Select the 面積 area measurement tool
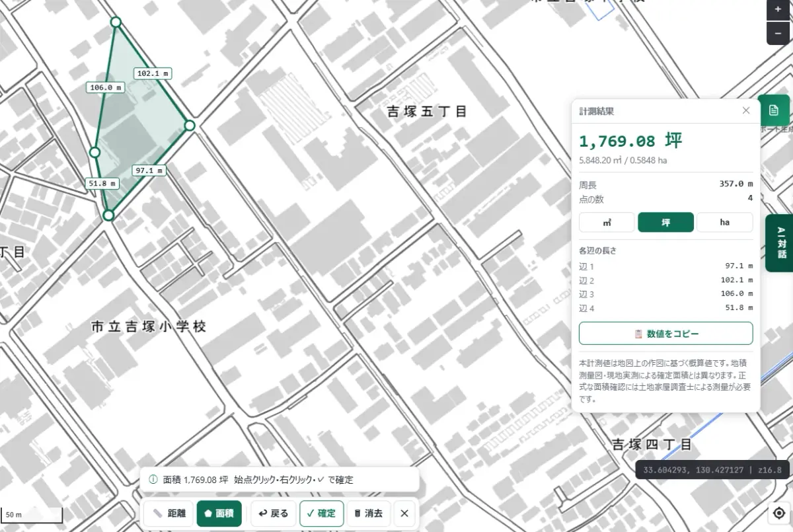Viewport: 793px width, 532px height. click(x=219, y=513)
